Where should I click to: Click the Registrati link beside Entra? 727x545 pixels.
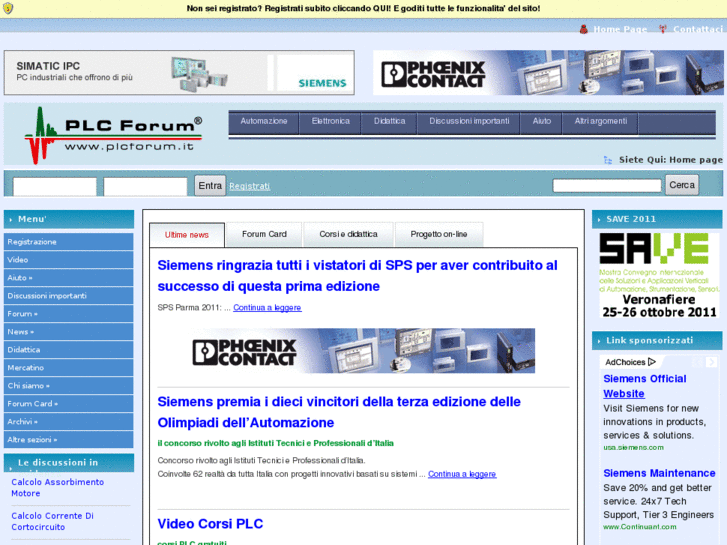pyautogui.click(x=249, y=186)
